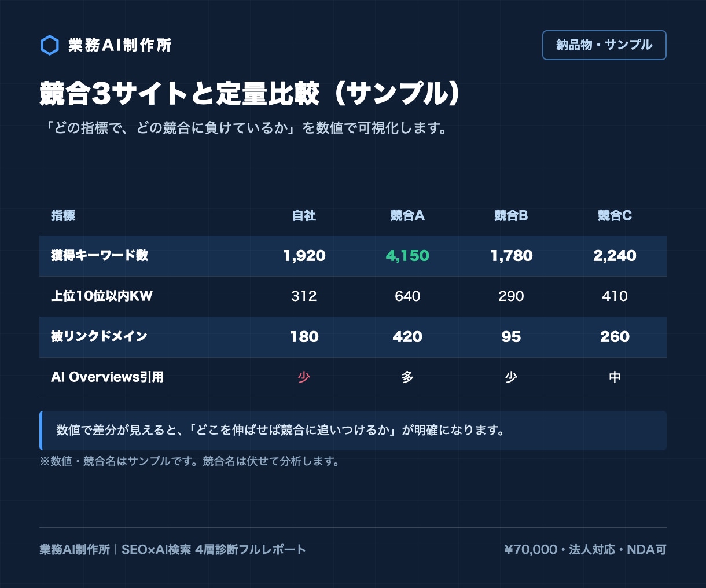Click the 中 cell under 競合C

tap(615, 377)
